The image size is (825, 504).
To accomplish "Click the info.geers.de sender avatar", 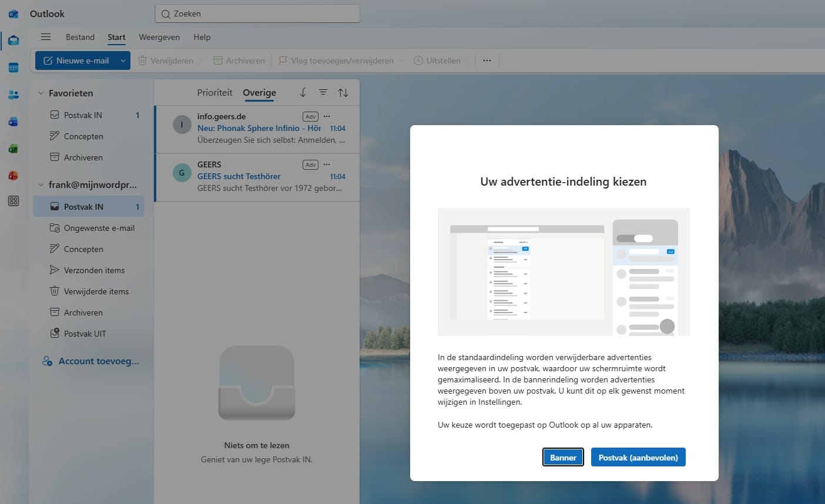I will point(182,125).
